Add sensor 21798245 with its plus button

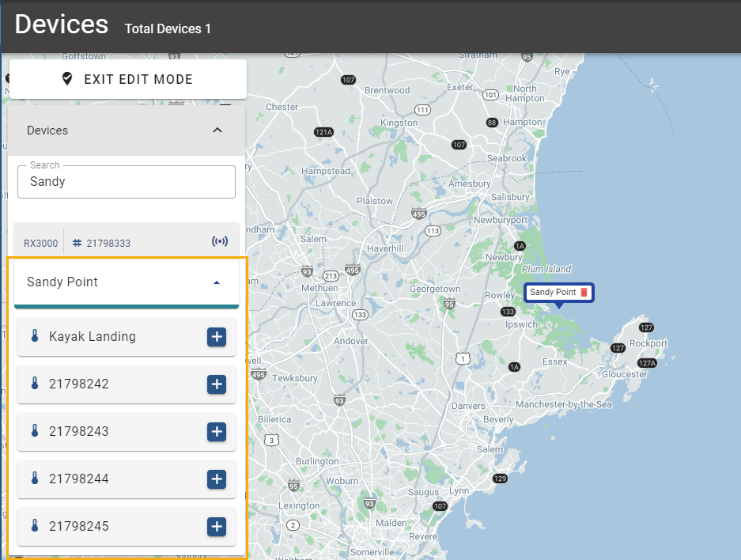pos(217,527)
